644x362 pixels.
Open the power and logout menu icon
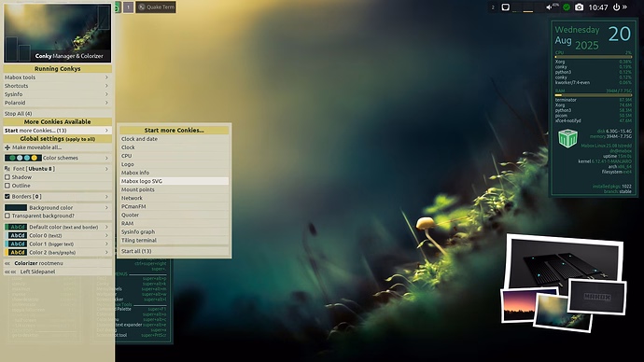coord(616,7)
